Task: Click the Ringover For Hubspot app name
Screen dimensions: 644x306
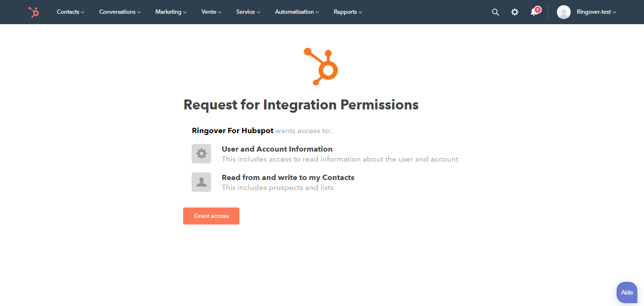Action: (232, 131)
